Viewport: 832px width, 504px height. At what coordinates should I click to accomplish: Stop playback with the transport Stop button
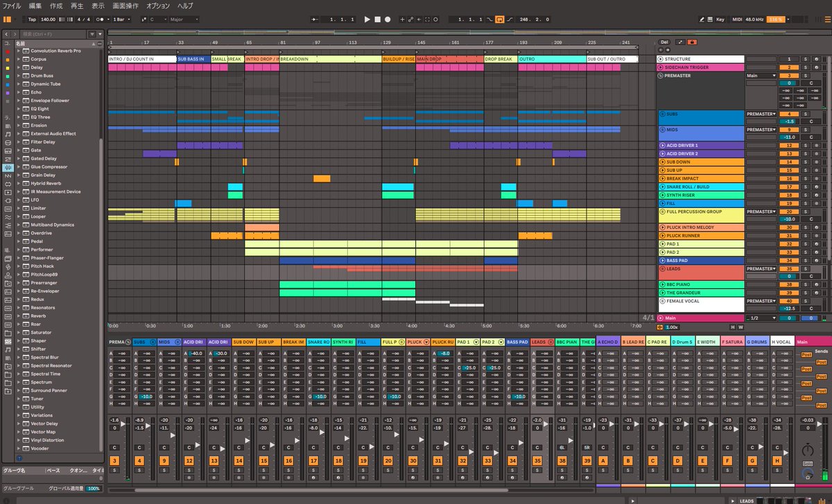click(x=377, y=19)
